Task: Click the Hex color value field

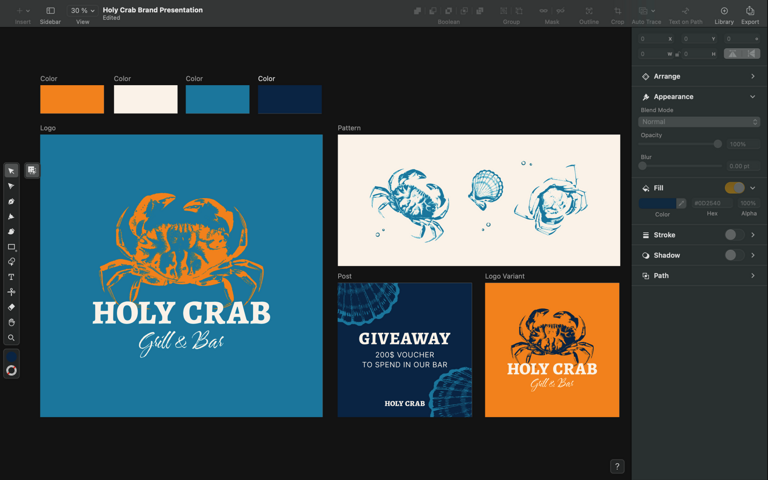Action: (712, 203)
